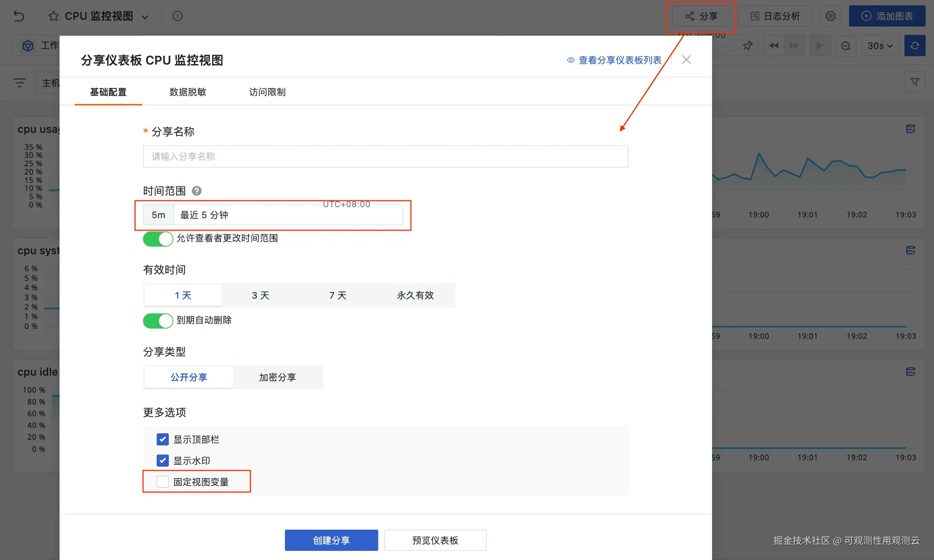The width and height of the screenshot is (934, 560).
Task: Click 添加图表 button
Action: tap(887, 16)
